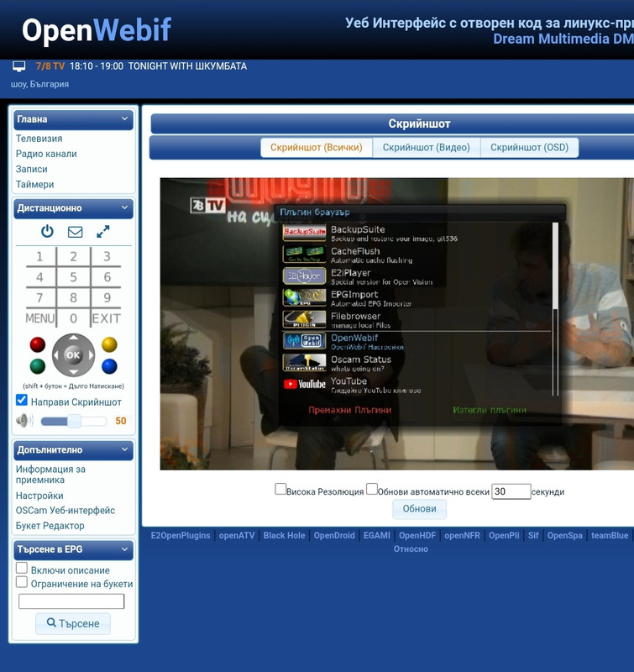The width and height of the screenshot is (634, 672).
Task: Click the 7/8 TV channel name
Action: point(50,66)
